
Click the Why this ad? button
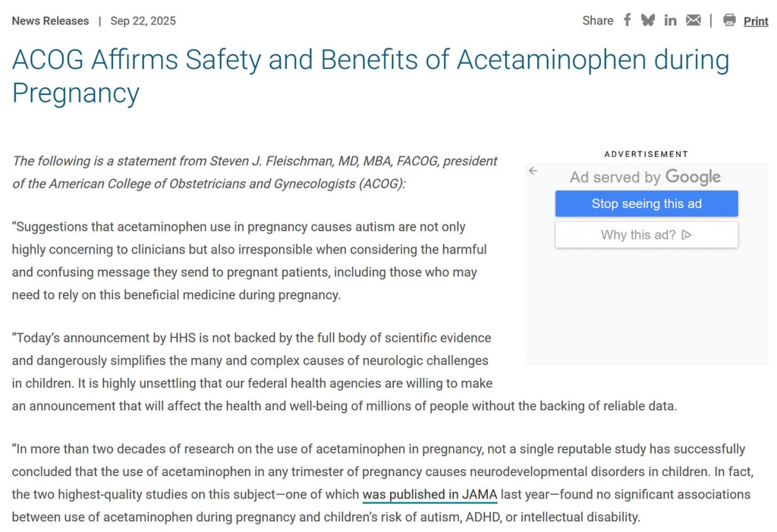click(x=646, y=235)
